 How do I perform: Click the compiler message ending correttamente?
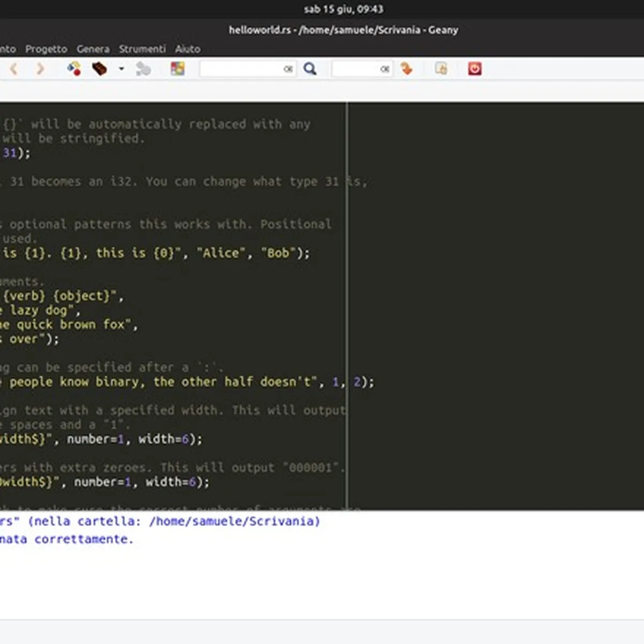(x=67, y=539)
